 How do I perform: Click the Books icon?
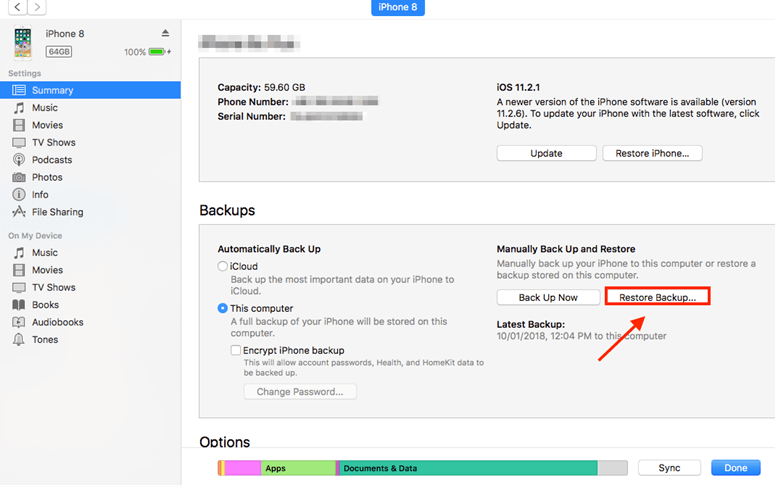pos(19,305)
